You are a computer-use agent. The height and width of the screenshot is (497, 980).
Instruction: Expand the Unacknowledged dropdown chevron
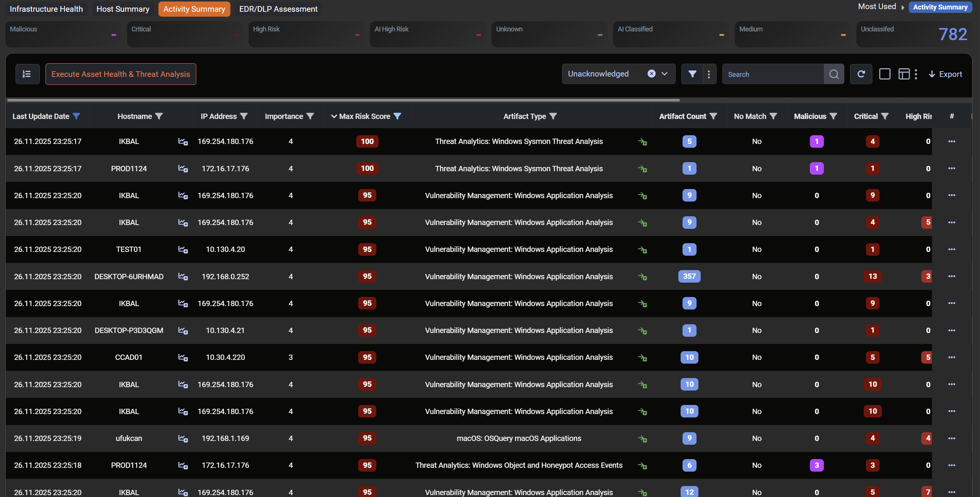[x=665, y=74]
